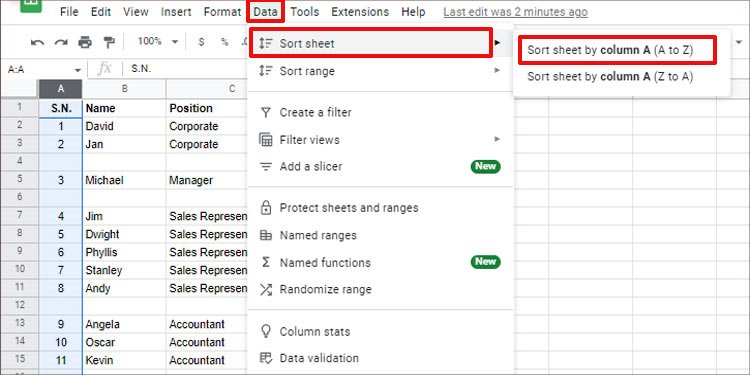750x375 pixels.
Task: Select the column A header
Action: point(61,89)
